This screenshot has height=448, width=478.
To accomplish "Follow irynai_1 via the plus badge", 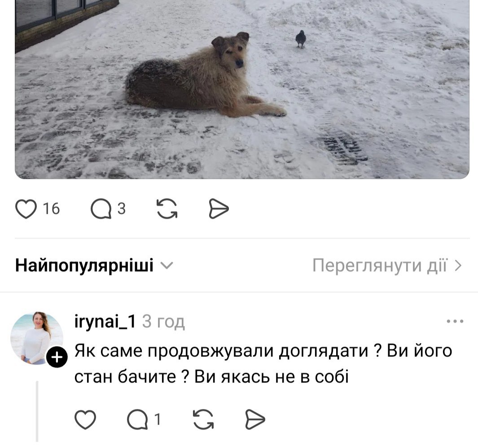I will [57, 357].
